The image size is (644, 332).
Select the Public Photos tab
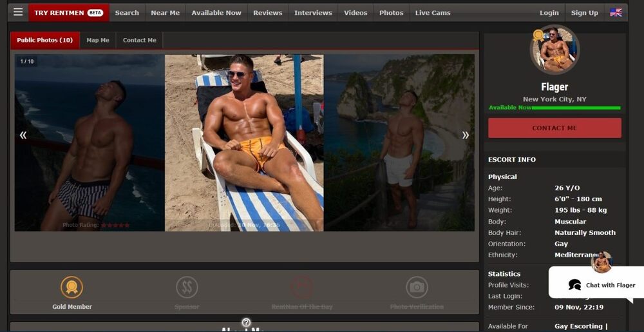[x=44, y=40]
